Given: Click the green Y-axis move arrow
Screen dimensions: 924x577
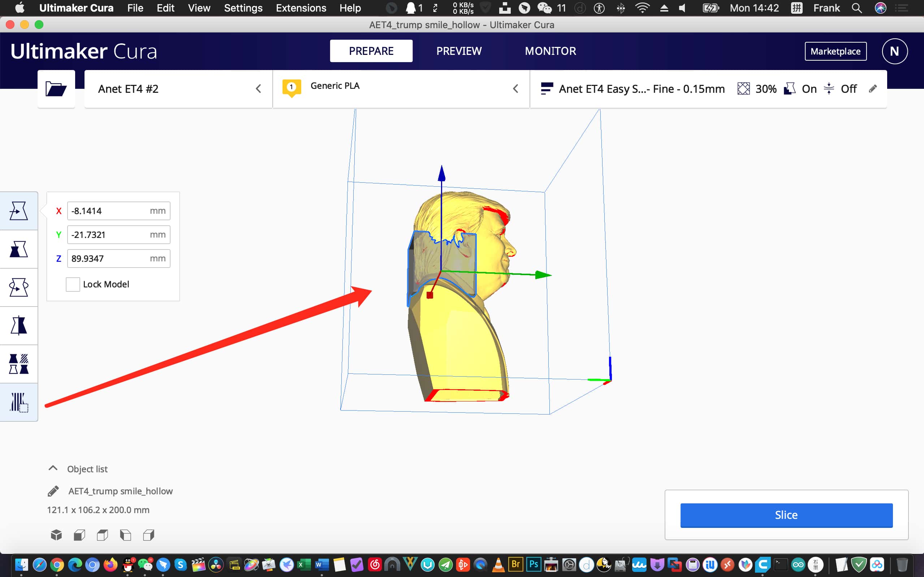Looking at the screenshot, I should [x=543, y=275].
